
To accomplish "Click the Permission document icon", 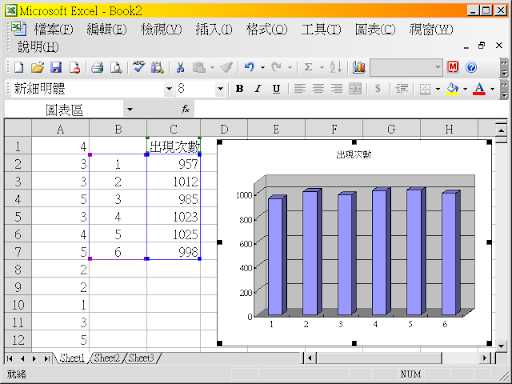I will 75,68.
